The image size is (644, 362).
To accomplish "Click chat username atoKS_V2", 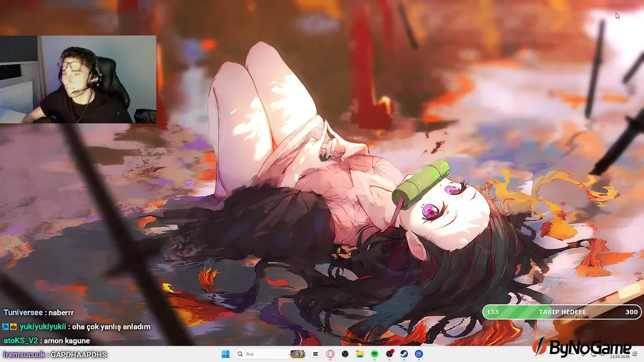I will coord(21,340).
